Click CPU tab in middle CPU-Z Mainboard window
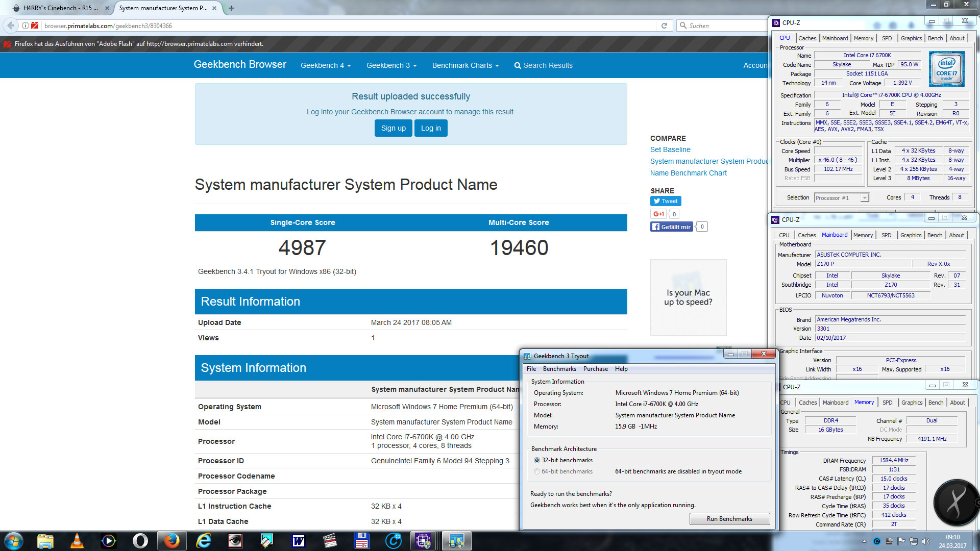The width and height of the screenshot is (980, 551). coord(784,235)
